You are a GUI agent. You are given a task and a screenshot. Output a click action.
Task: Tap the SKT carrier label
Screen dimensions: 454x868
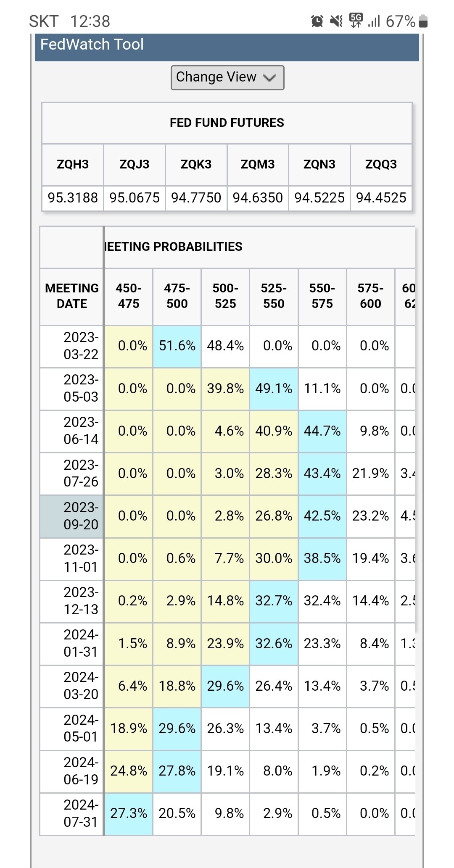pyautogui.click(x=43, y=20)
